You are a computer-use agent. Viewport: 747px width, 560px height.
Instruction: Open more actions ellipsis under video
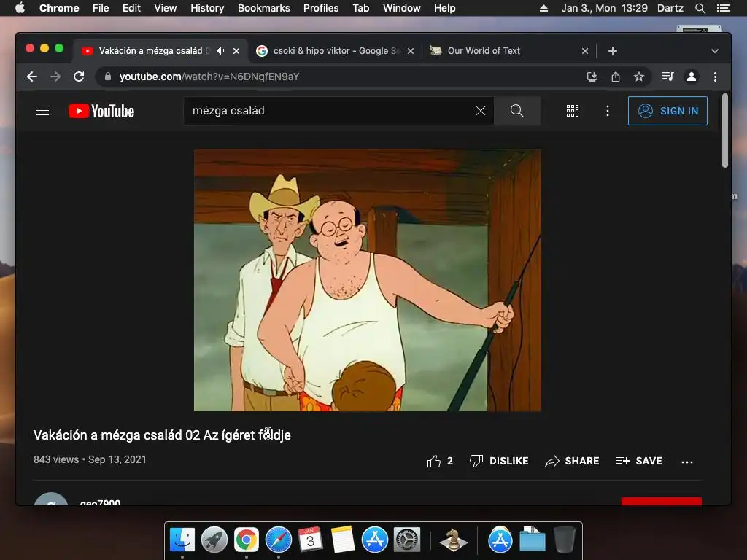[x=687, y=462]
